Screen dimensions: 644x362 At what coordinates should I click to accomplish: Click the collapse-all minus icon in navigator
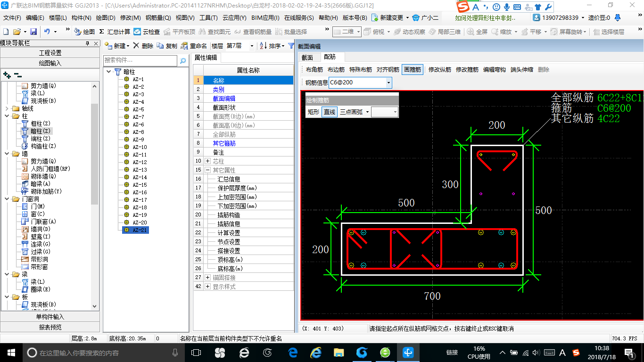(x=18, y=74)
